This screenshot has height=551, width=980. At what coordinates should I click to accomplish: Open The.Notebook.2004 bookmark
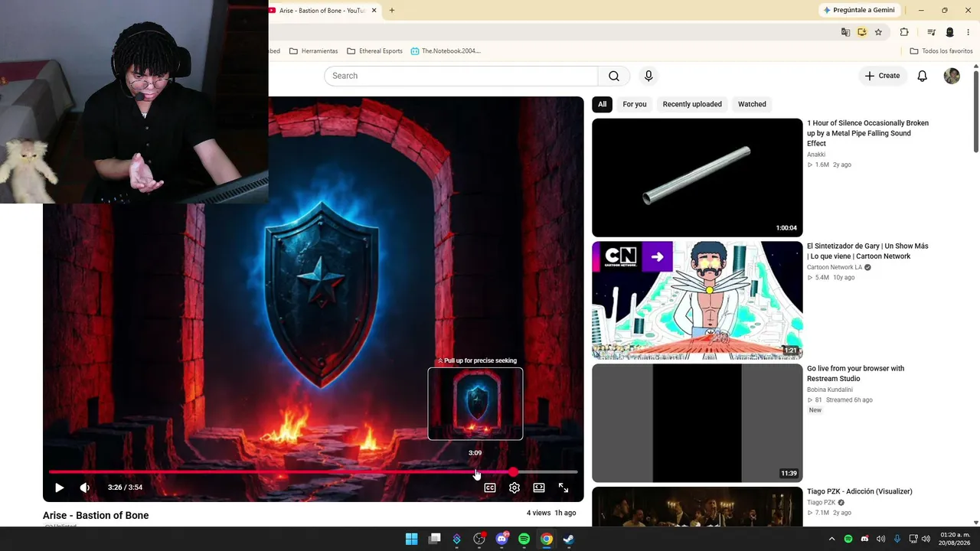pos(446,51)
